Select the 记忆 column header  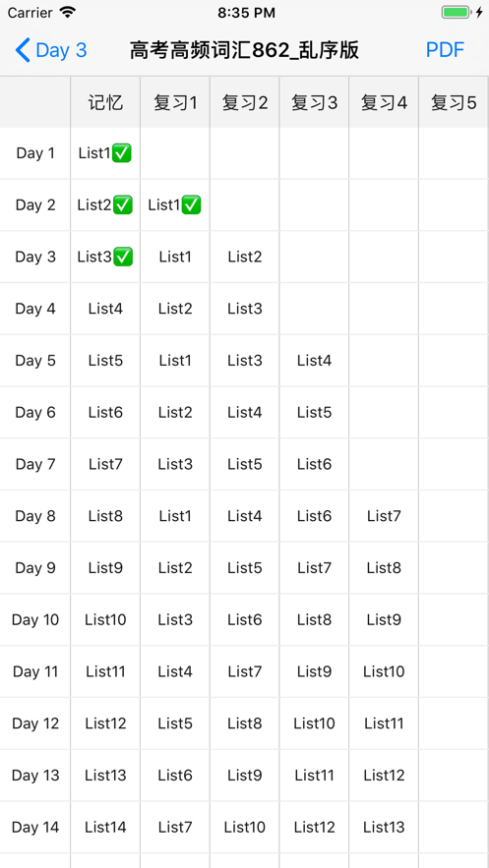[105, 102]
